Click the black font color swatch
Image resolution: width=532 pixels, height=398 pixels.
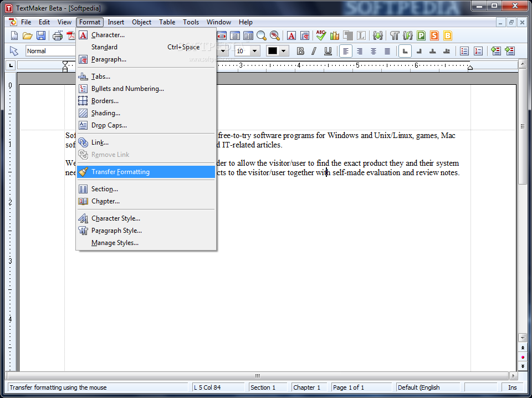273,51
